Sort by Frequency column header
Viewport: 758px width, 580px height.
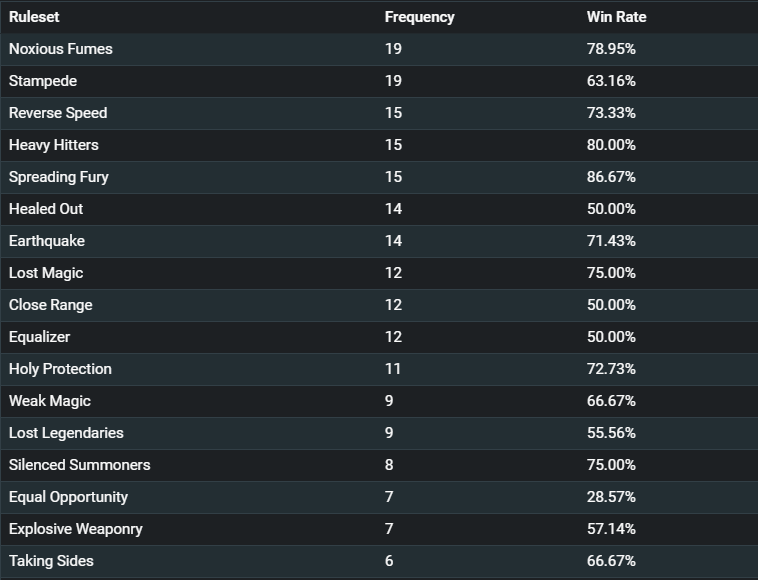tap(419, 17)
